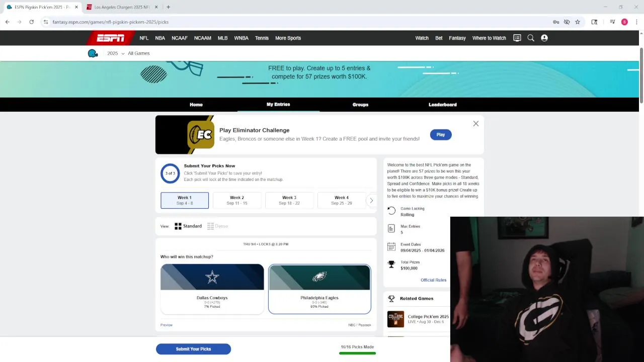Pick the Philadelphia Eagles card
The height and width of the screenshot is (362, 644).
coord(319,289)
